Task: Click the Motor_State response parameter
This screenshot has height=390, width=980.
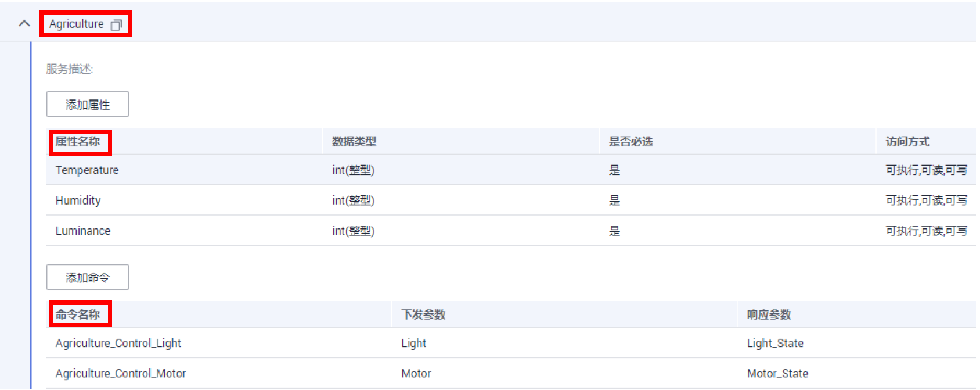Action: pos(777,373)
